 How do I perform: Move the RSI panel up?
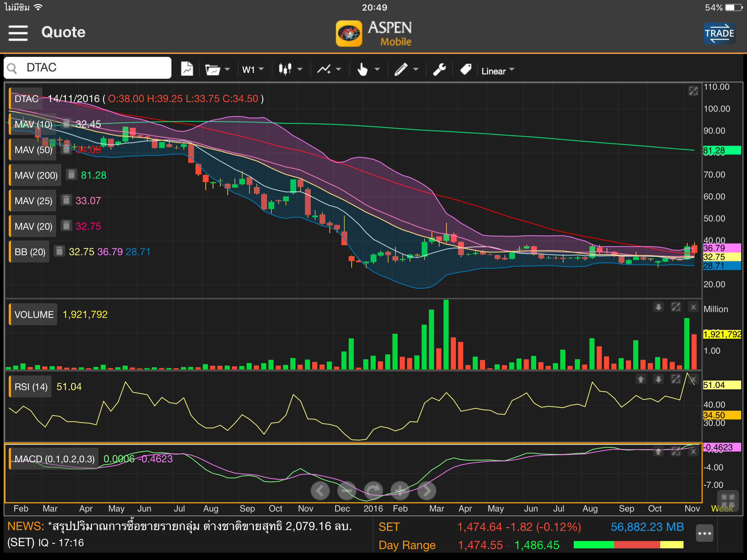[641, 379]
